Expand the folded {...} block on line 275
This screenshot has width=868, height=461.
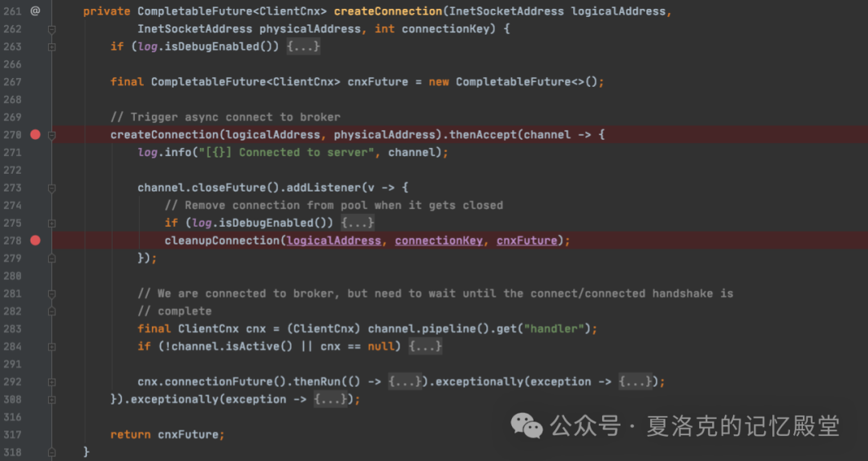[358, 223]
